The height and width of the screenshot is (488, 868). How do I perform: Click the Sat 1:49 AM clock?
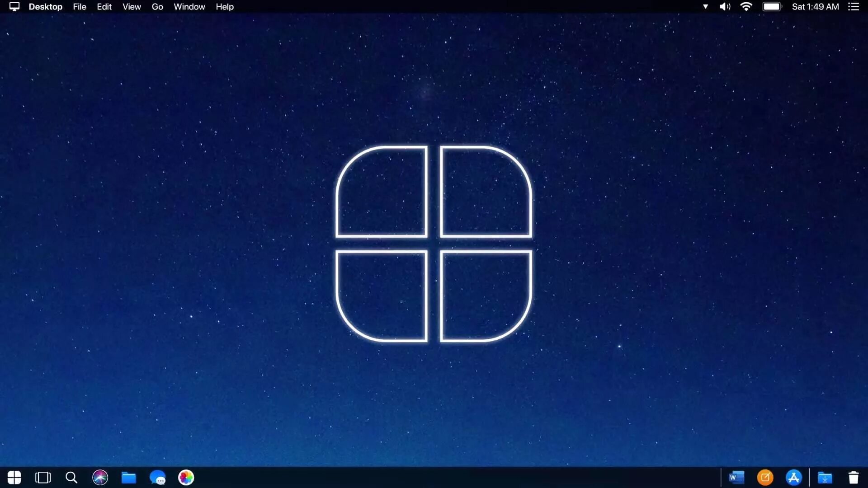pos(816,7)
